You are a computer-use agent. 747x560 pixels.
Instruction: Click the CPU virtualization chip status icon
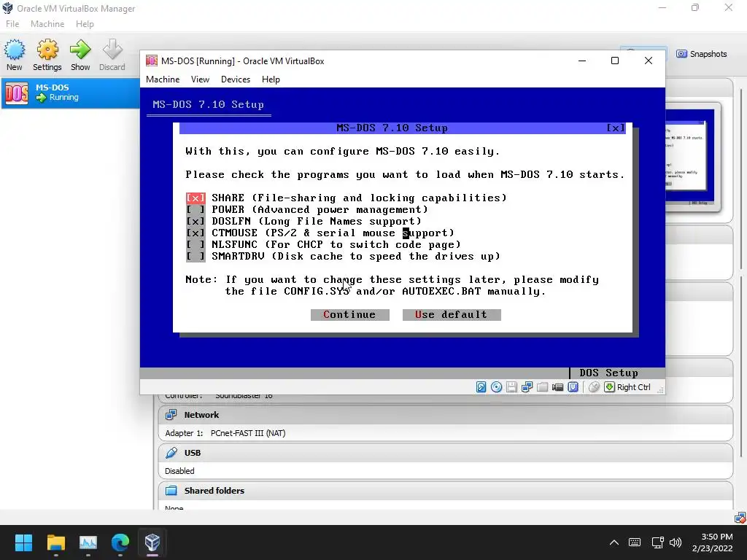coord(573,387)
